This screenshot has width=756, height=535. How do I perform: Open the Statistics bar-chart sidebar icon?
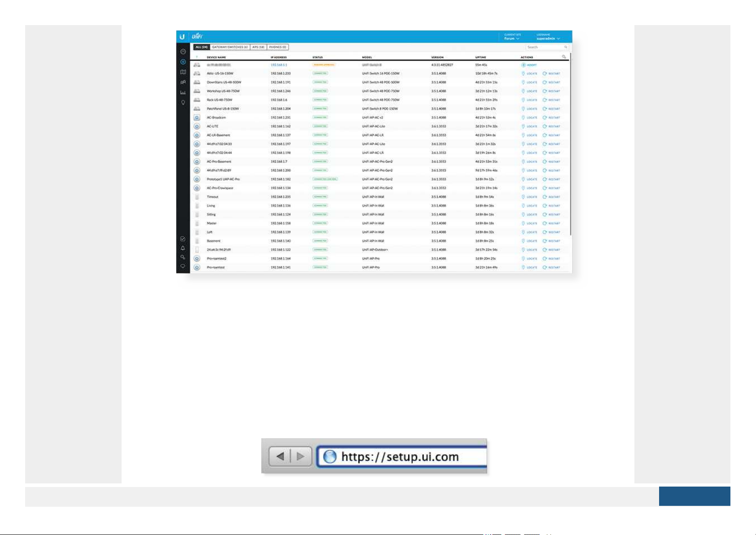[x=183, y=92]
